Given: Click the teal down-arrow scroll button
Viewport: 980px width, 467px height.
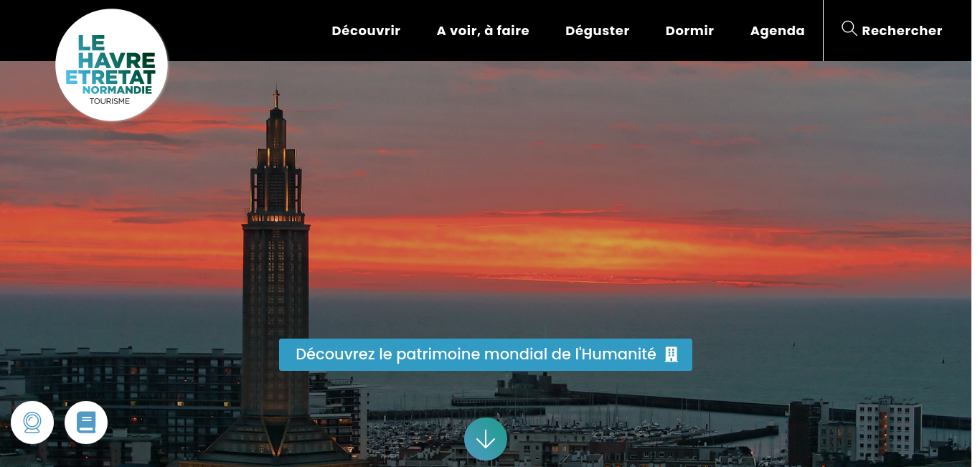Looking at the screenshot, I should tap(486, 439).
